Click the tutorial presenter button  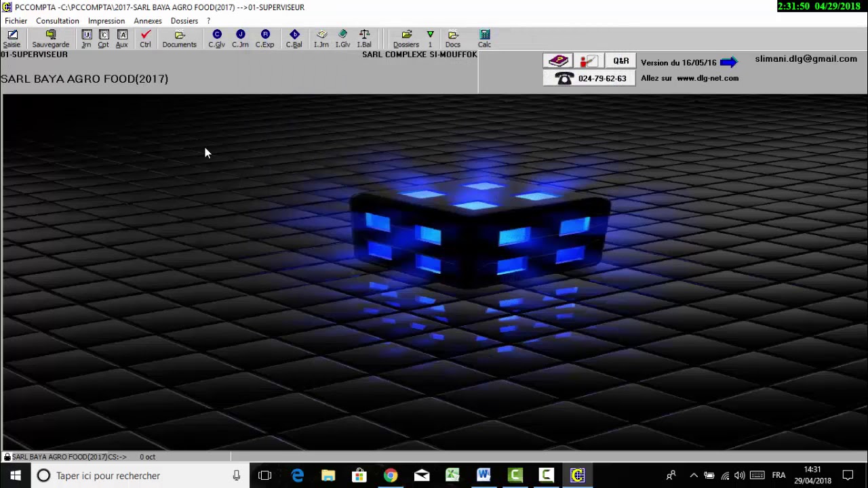click(x=588, y=61)
